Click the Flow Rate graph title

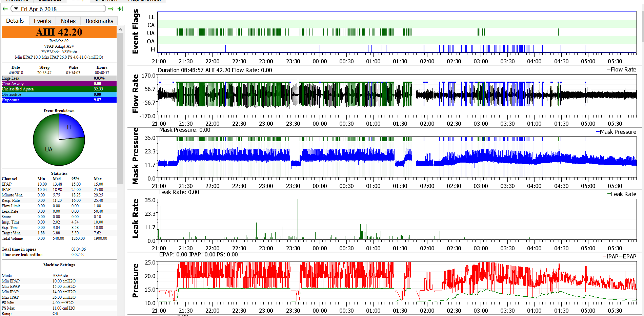point(136,93)
